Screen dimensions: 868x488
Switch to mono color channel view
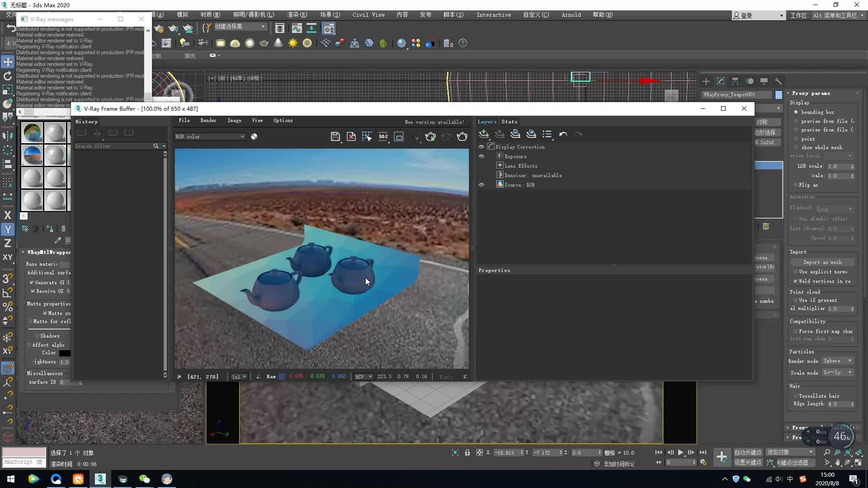coord(254,136)
